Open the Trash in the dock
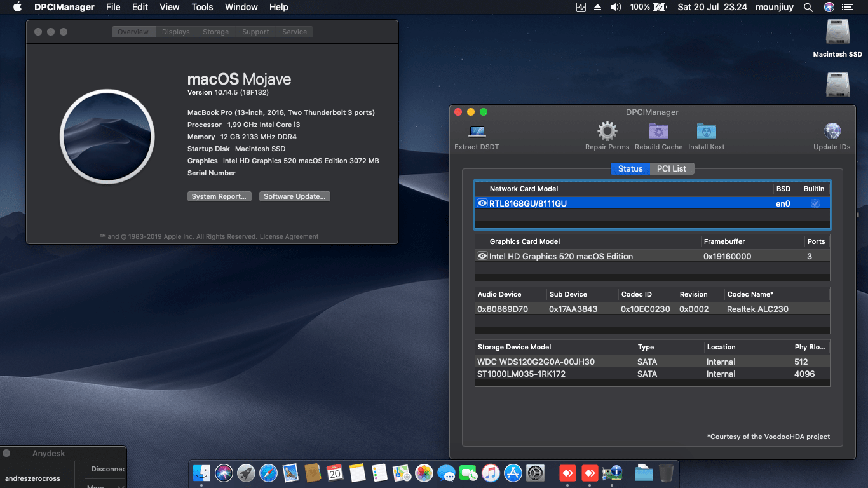 coord(665,473)
